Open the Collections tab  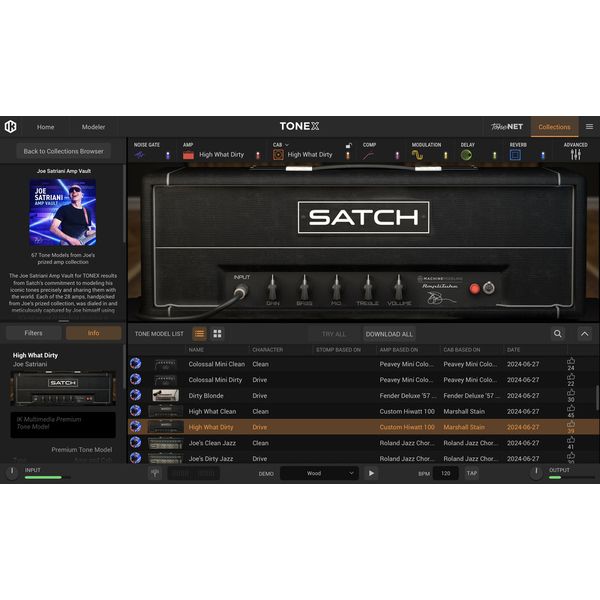554,127
